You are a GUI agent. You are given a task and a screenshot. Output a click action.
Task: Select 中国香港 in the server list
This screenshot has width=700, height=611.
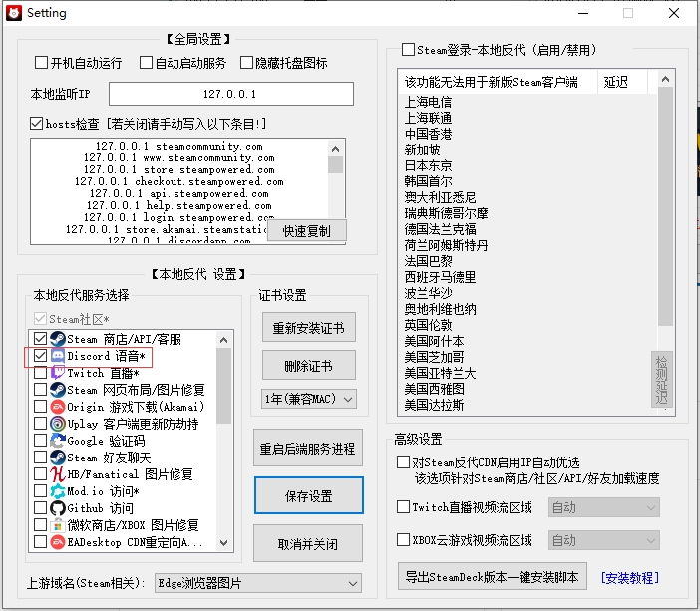point(429,134)
